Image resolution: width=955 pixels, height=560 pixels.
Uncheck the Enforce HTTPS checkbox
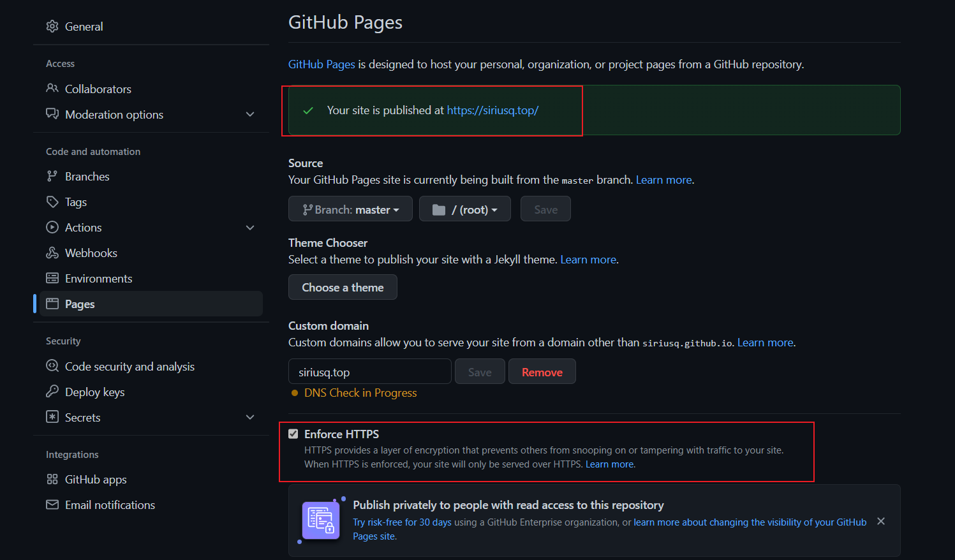(x=293, y=434)
